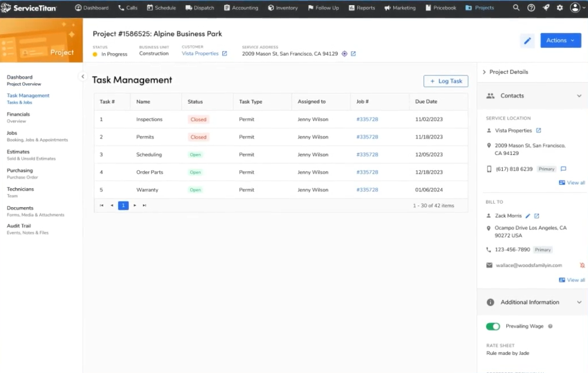Viewport: 588px width, 373px height.
Task: Open service address external link icon
Action: [x=353, y=54]
